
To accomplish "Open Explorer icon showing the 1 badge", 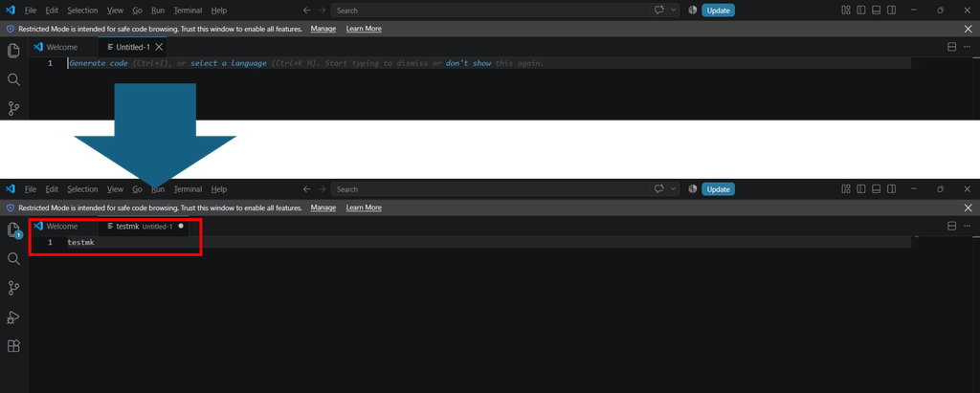I will point(13,230).
